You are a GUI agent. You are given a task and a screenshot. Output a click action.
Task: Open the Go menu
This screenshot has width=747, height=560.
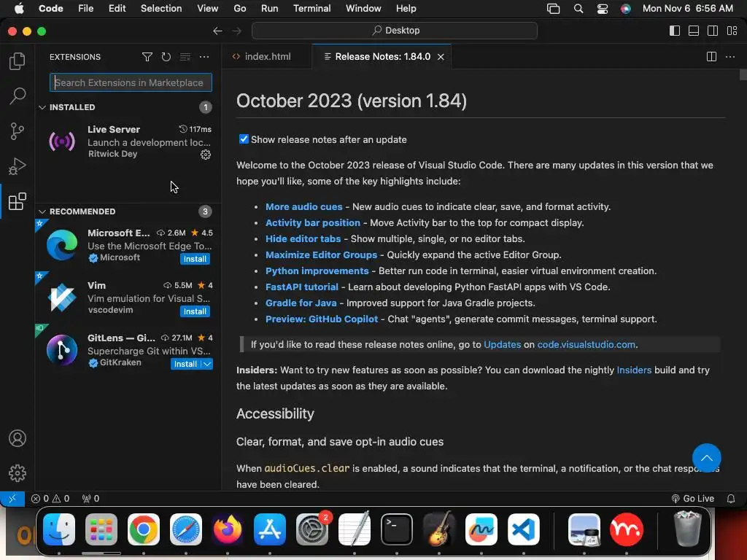pyautogui.click(x=239, y=9)
